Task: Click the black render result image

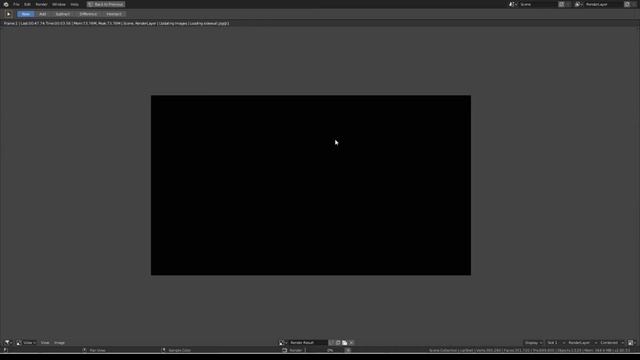Action: 311,185
